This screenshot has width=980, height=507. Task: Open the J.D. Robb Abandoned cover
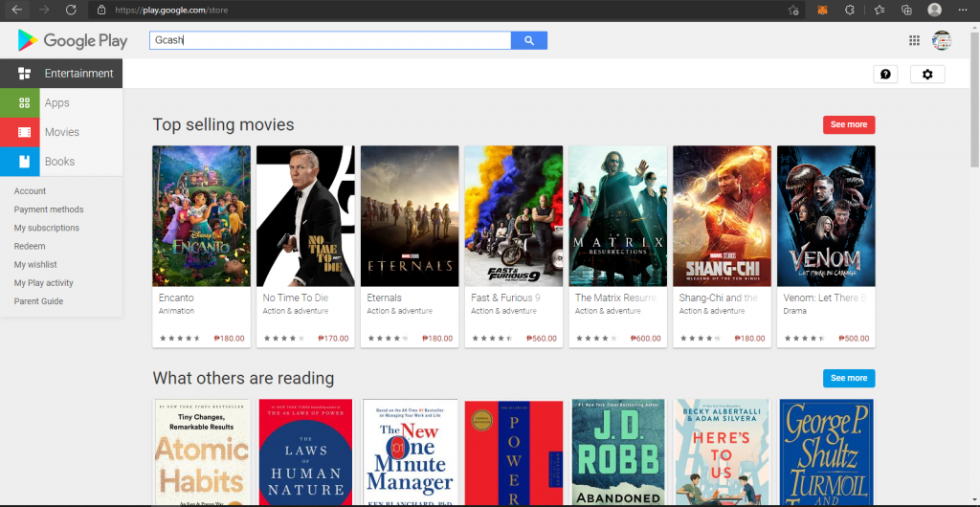point(617,452)
